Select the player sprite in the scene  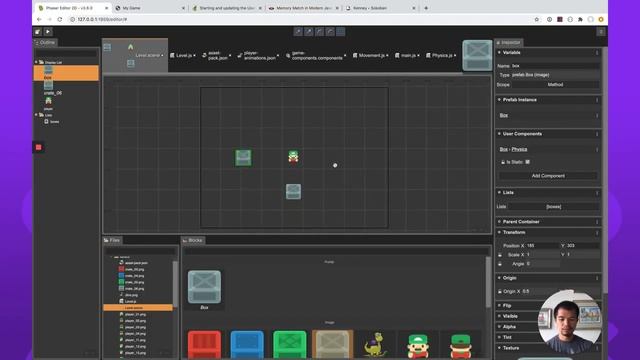coord(293,157)
